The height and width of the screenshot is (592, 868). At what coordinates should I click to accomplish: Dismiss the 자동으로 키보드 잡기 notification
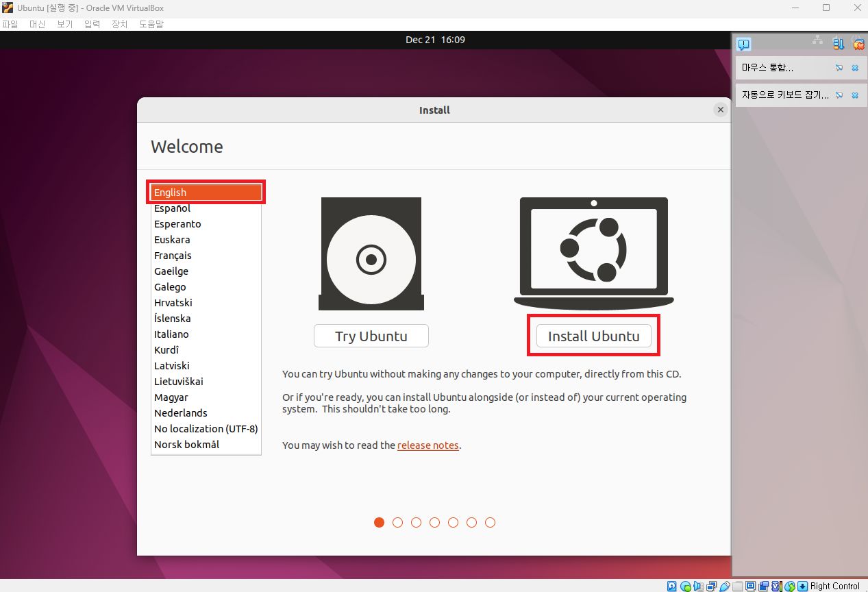[x=855, y=95]
